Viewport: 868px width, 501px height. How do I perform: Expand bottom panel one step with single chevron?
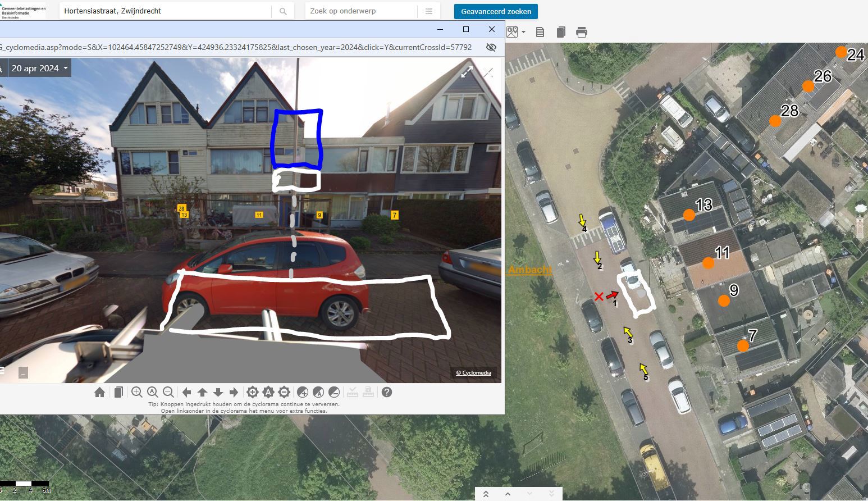pyautogui.click(x=508, y=494)
